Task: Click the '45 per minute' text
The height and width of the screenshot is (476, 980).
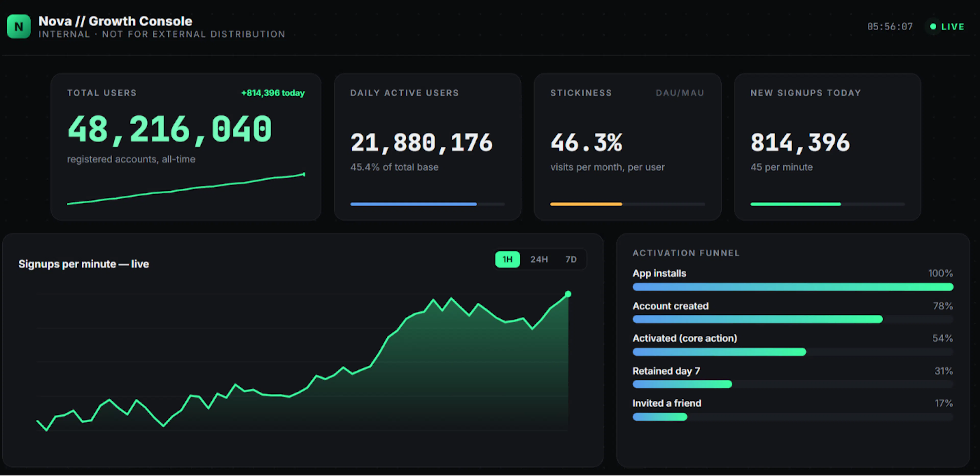Action: tap(781, 167)
